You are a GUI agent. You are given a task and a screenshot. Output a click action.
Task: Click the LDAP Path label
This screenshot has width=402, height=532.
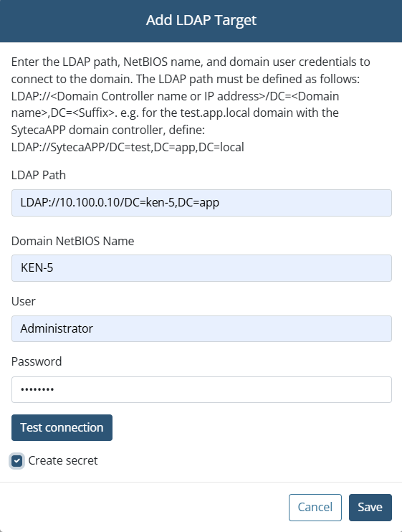tap(39, 176)
